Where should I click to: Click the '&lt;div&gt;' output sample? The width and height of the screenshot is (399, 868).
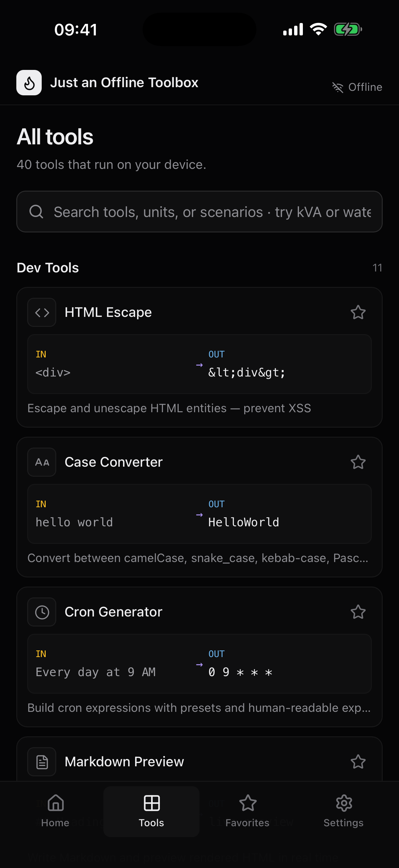click(247, 372)
